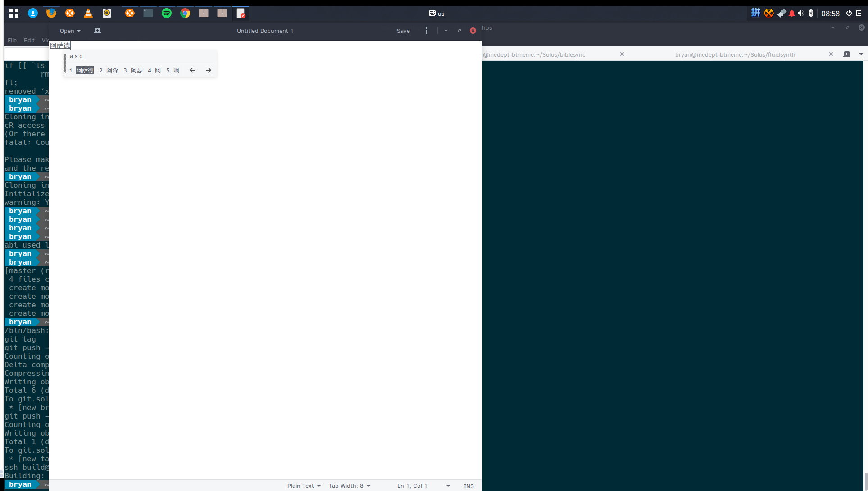
Task: Click the 'us' keyboard layout indicator
Action: pyautogui.click(x=436, y=14)
